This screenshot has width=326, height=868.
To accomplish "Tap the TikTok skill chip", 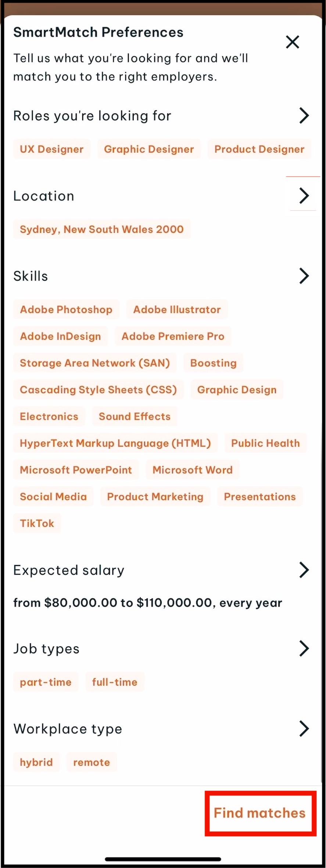I will [x=37, y=523].
